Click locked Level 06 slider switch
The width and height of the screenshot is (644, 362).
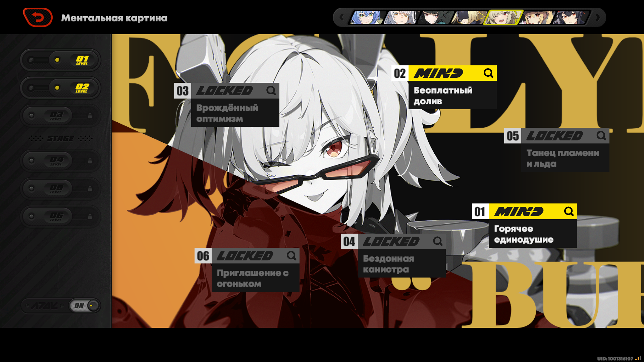pyautogui.click(x=60, y=217)
